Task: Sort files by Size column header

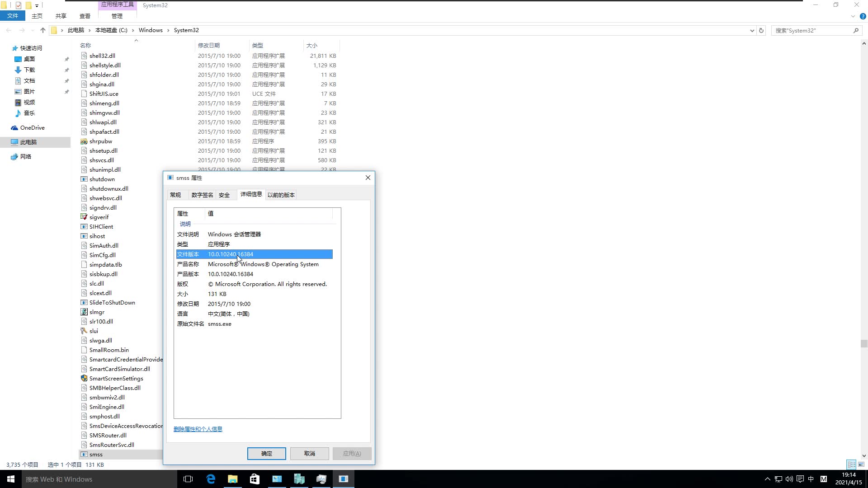Action: [x=321, y=45]
